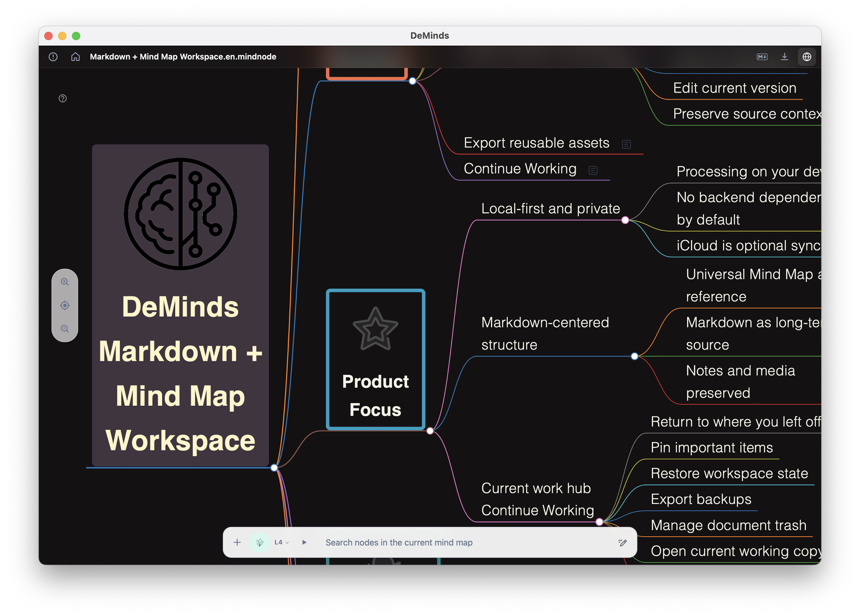This screenshot has height=616, width=860.
Task: Collapse Markdown-centered structure branch connector
Action: pos(634,356)
